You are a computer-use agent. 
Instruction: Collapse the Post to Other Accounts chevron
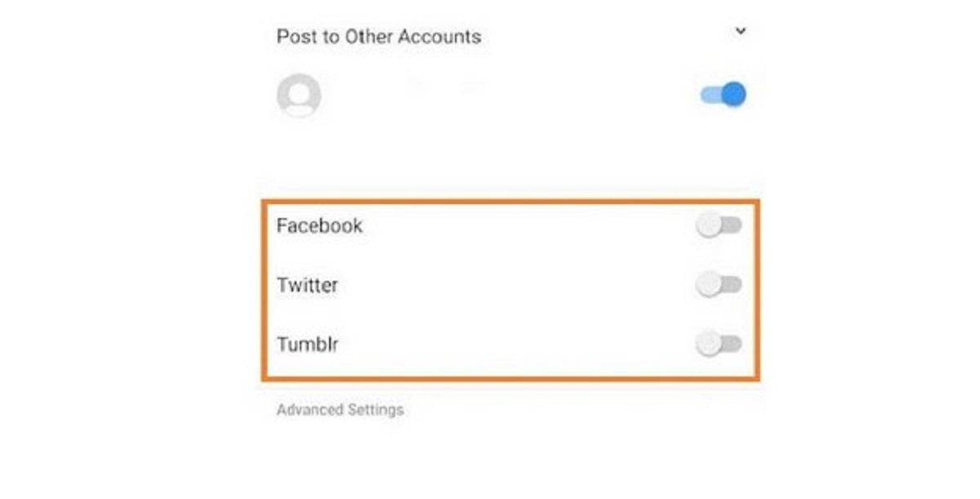coord(741,32)
